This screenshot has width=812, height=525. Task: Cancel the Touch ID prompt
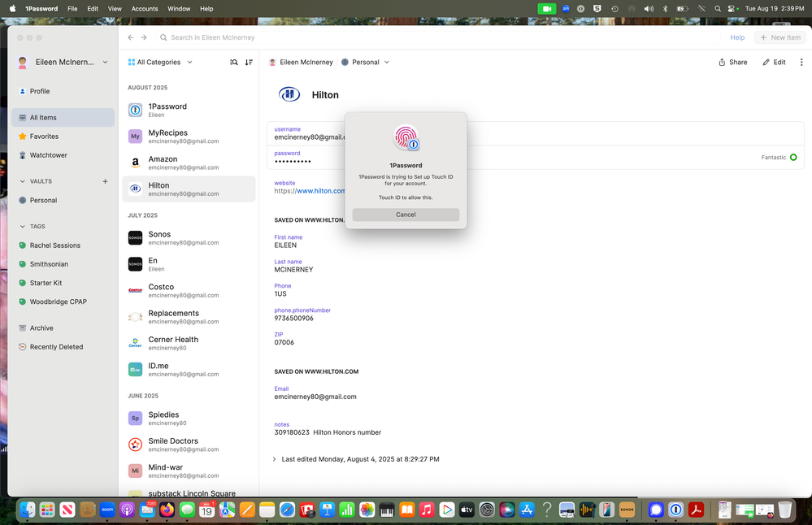tap(406, 215)
